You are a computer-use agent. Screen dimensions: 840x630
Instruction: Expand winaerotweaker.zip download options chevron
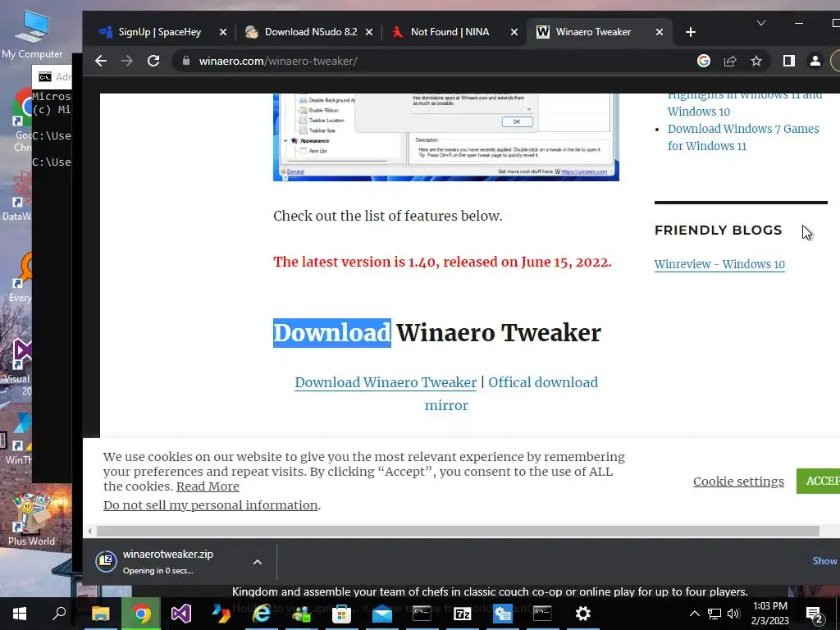pos(257,562)
